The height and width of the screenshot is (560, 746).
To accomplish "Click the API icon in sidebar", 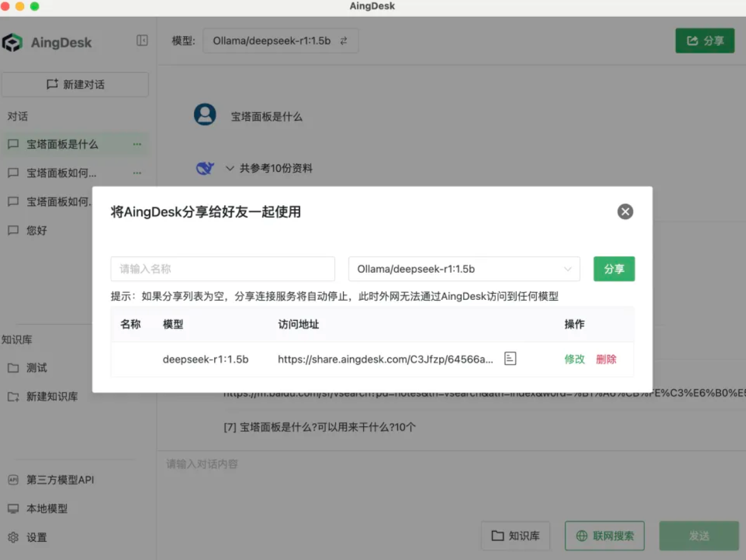I will click(x=13, y=480).
